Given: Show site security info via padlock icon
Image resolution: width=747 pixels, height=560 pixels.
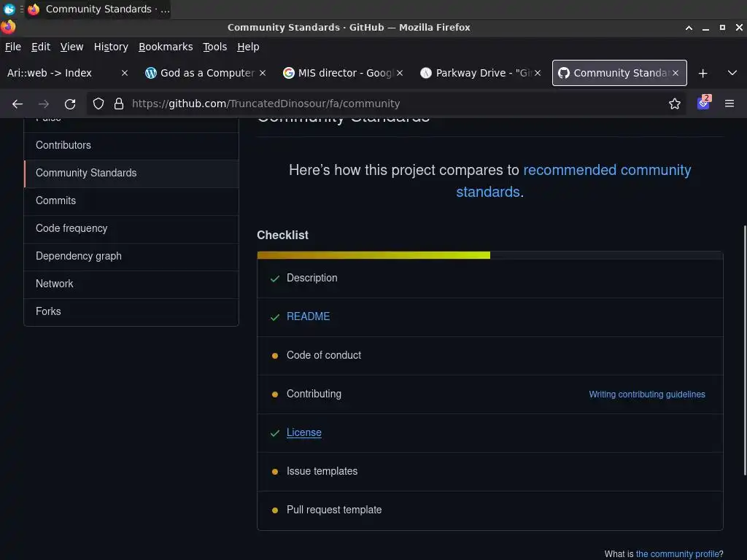Looking at the screenshot, I should (x=119, y=104).
